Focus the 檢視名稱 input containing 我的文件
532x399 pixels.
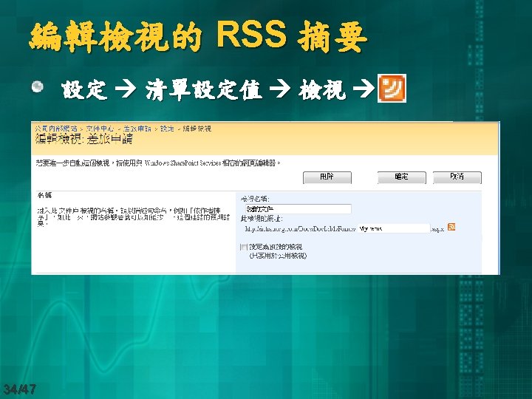pos(299,209)
